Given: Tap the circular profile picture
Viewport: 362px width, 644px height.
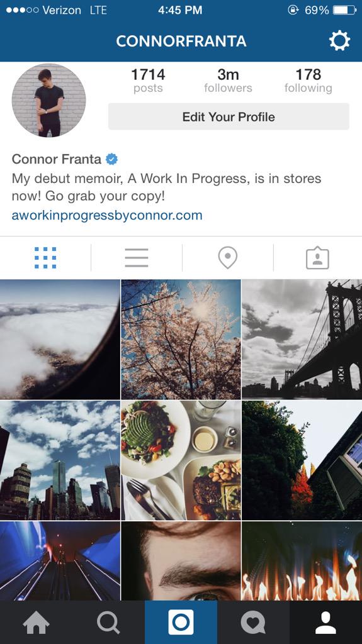Looking at the screenshot, I should point(49,100).
